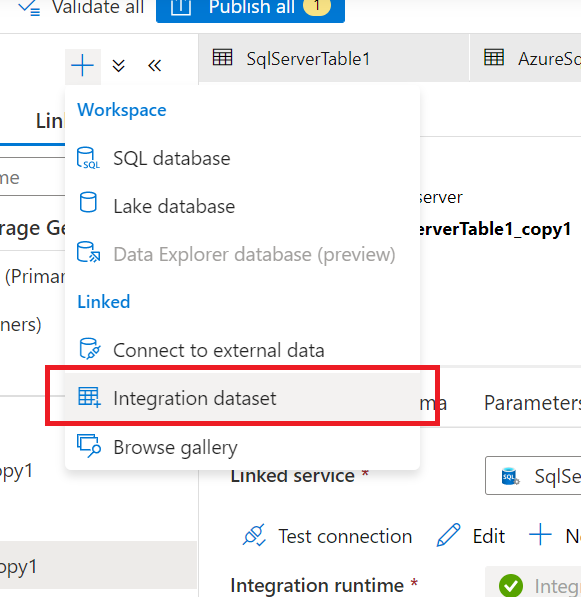Click the Publish all button
Screen dimensions: 581x597
250,8
